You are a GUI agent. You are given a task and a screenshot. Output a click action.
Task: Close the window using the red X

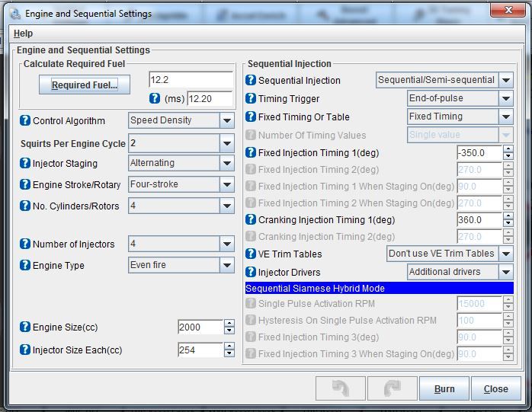point(508,10)
